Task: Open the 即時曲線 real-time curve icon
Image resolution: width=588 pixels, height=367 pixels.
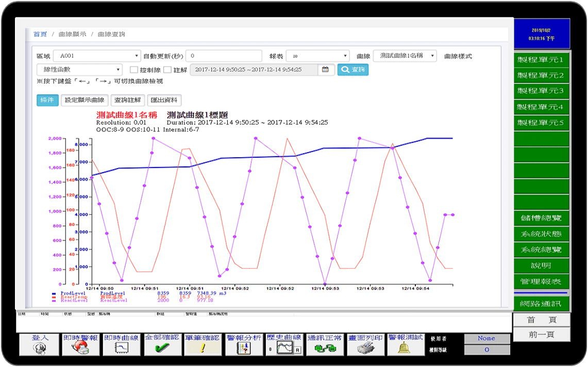Action: [x=121, y=347]
